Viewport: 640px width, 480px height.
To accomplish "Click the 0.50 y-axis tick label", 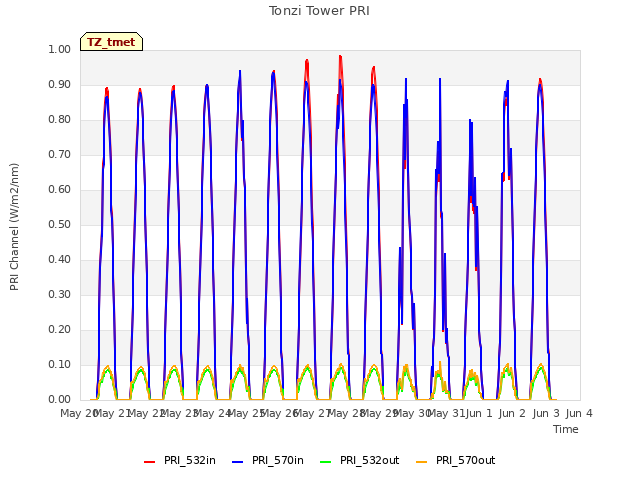I will [60, 224].
